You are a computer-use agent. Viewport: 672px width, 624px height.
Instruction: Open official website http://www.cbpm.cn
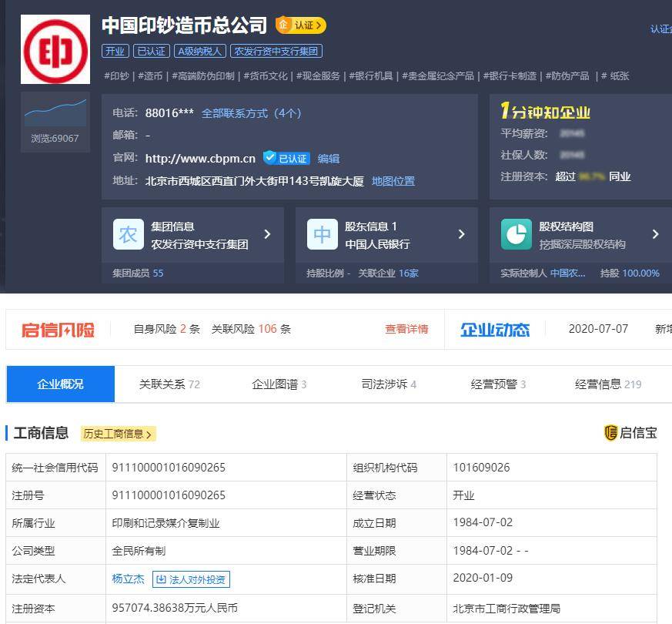[200, 158]
